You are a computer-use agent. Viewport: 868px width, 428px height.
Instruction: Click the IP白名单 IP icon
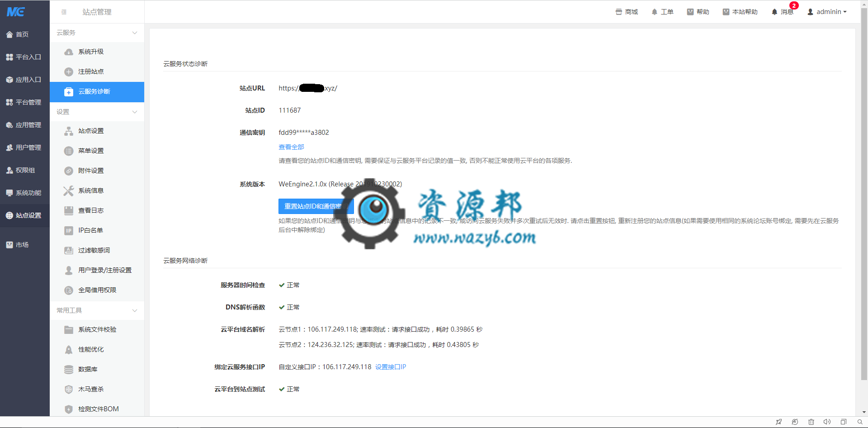click(69, 231)
